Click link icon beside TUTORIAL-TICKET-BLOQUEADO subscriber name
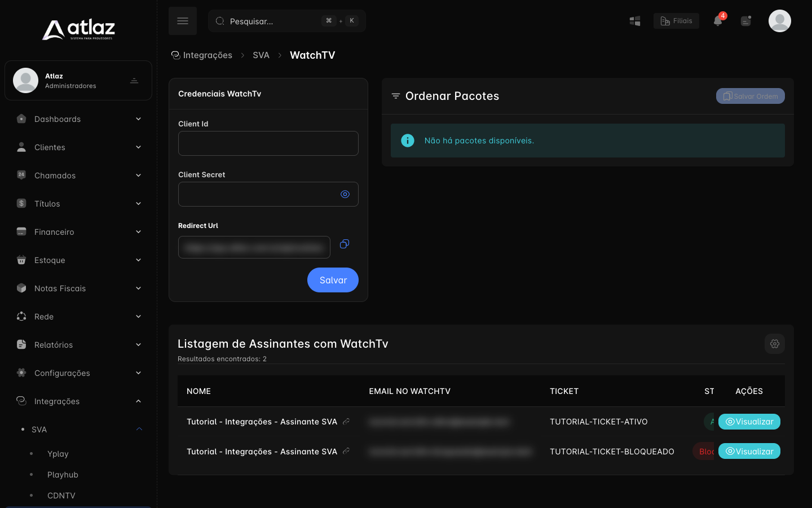The image size is (812, 508). pyautogui.click(x=346, y=452)
